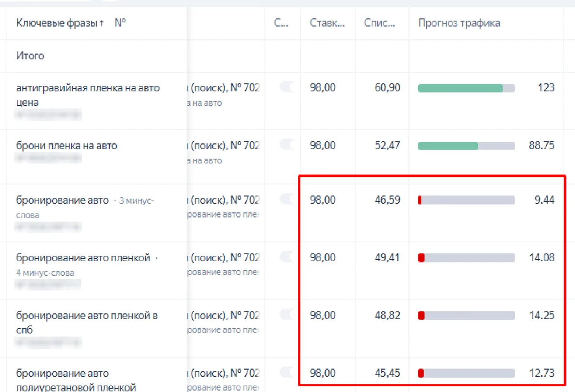Click the green traffic forecast bar valued 88.75
Screen dimensions: 575x392
click(x=466, y=146)
